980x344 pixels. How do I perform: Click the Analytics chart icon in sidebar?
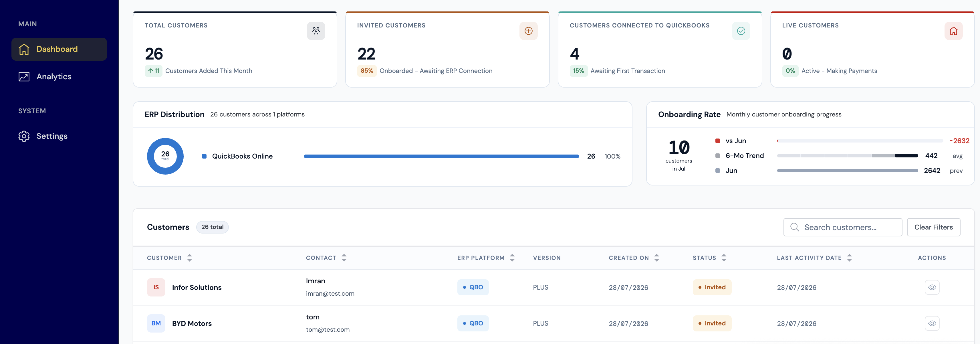pos(24,76)
